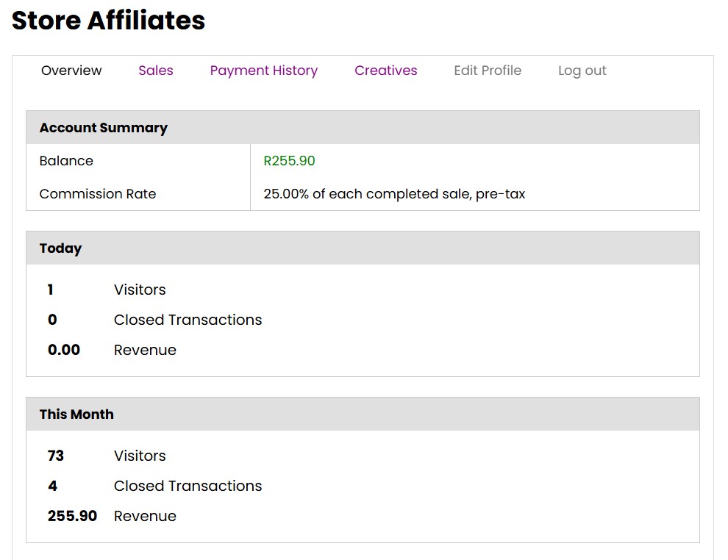The image size is (728, 560).
Task: Switch to the Sales tab
Action: [156, 71]
